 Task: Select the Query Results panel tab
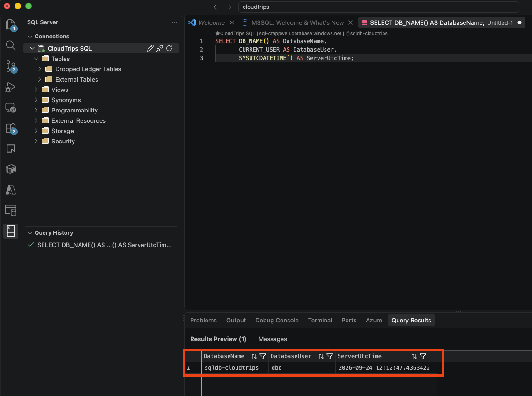pos(411,320)
